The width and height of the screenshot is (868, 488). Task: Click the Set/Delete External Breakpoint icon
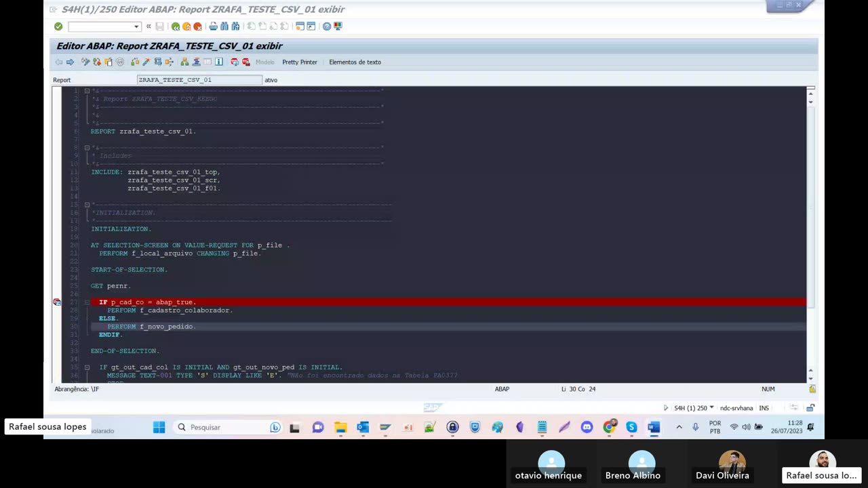[x=245, y=62]
